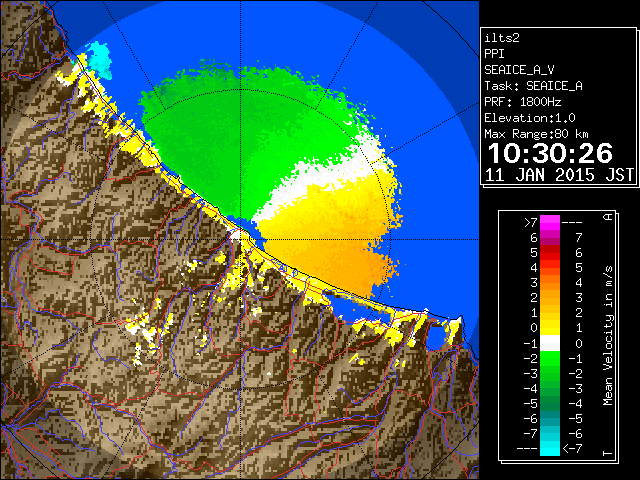
Task: Click the 10:30:26 timestamp
Action: tap(550, 153)
